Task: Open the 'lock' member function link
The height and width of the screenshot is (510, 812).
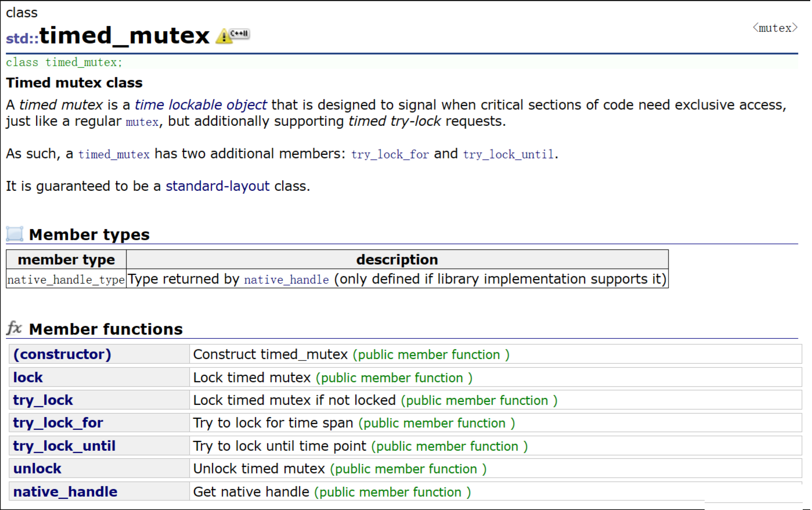Action: (x=28, y=378)
